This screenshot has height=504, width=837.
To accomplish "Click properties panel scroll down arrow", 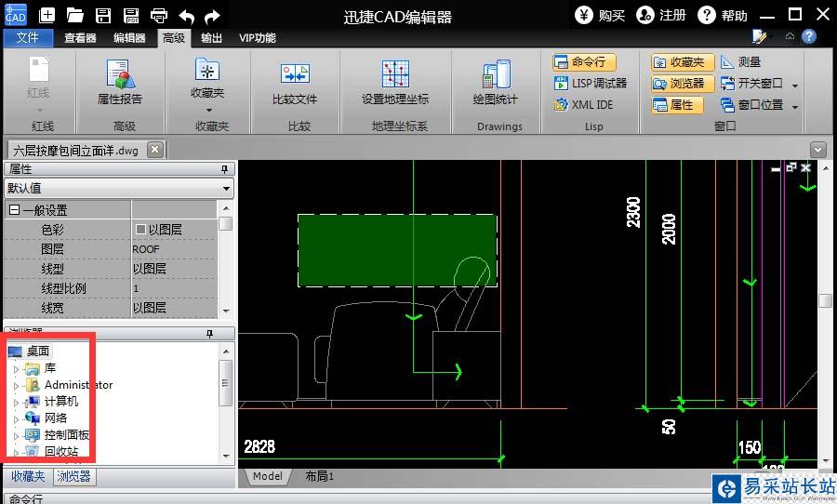I will click(x=226, y=311).
